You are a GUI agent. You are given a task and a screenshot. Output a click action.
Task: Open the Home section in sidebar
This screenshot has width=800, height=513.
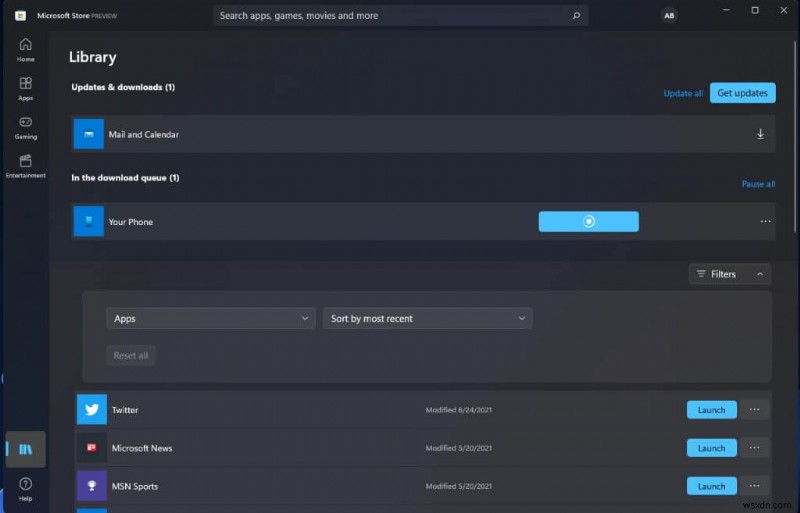tap(26, 50)
